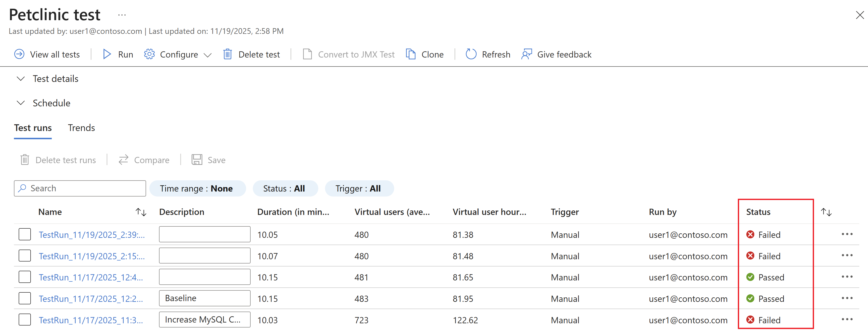Expand the Test details section
This screenshot has height=330, width=868.
pyautogui.click(x=21, y=78)
